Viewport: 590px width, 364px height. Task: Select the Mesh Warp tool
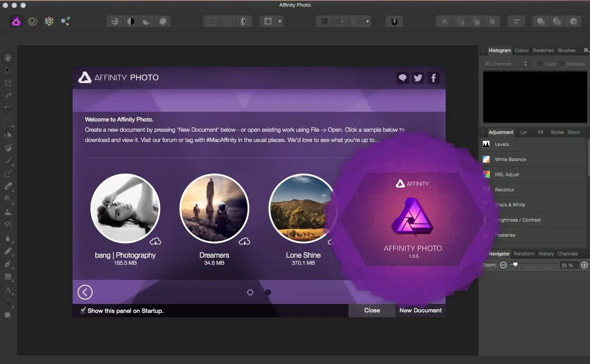tap(8, 303)
